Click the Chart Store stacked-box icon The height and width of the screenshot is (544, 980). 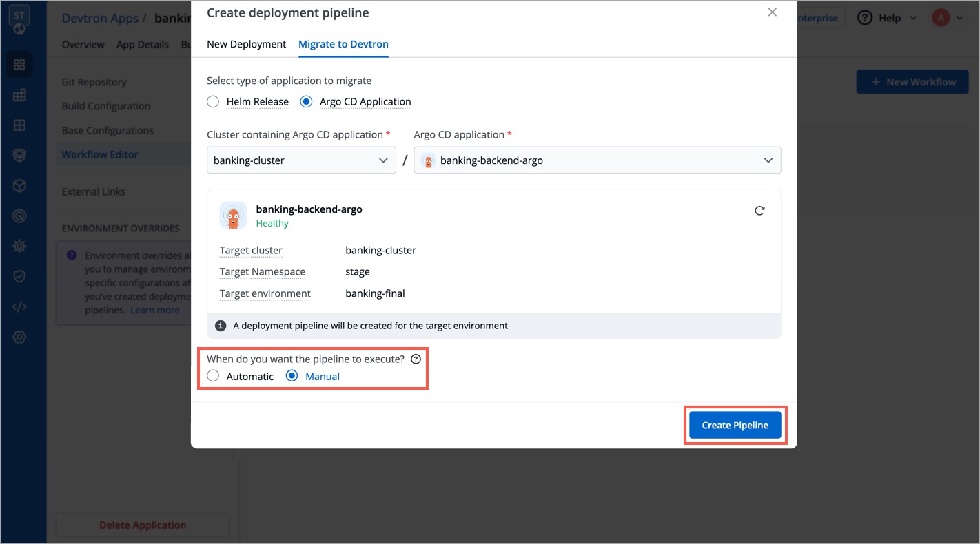coord(19,154)
